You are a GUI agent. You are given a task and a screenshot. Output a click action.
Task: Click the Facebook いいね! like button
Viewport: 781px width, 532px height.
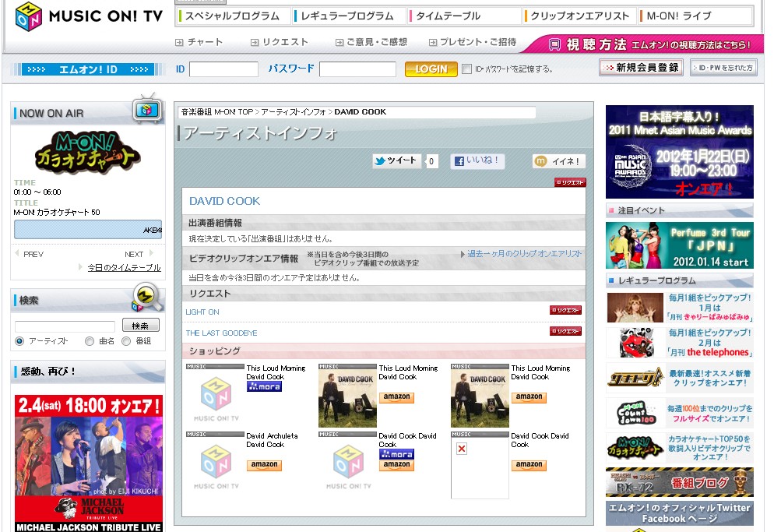(x=477, y=161)
